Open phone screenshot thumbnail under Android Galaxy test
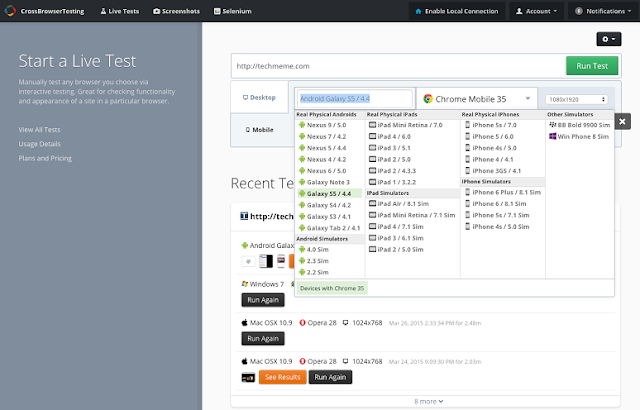The image size is (640, 410). point(281,261)
